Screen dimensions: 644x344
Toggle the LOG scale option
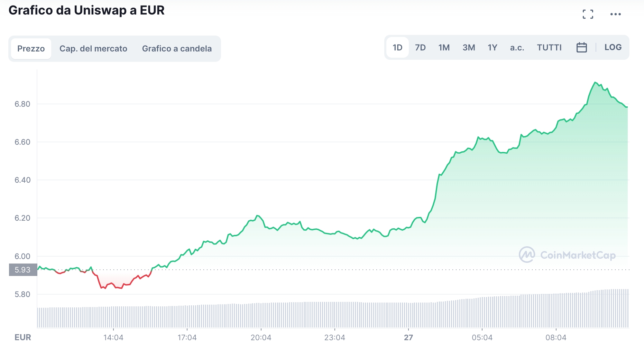tap(613, 47)
